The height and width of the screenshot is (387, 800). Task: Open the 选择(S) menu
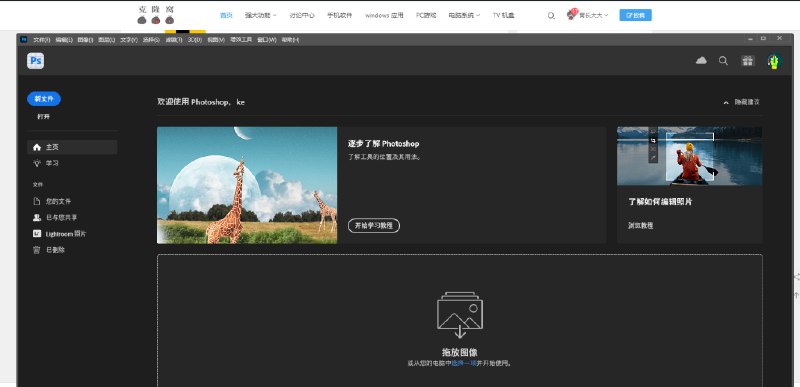151,39
